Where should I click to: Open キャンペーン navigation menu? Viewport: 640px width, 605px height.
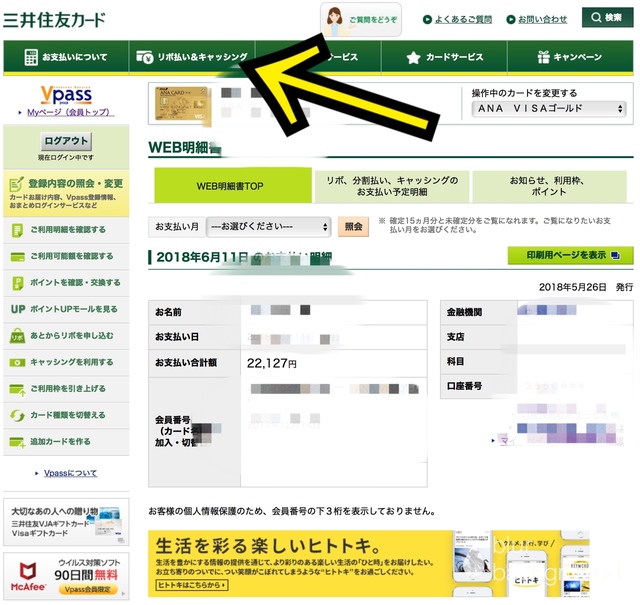click(570, 57)
